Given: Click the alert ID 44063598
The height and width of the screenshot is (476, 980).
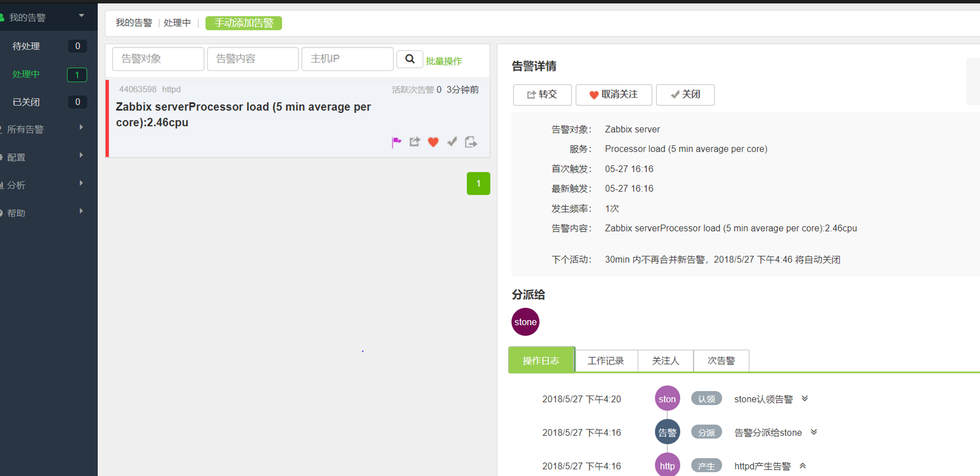Looking at the screenshot, I should [138, 89].
